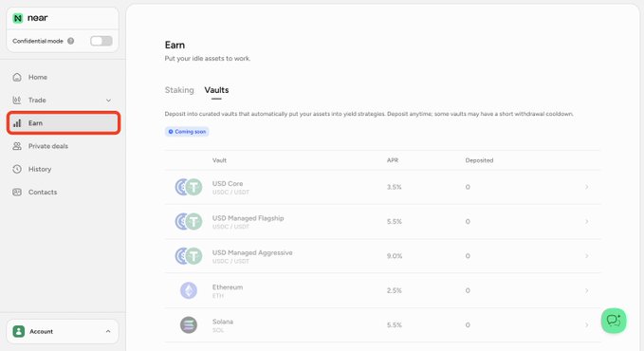
Task: Open the Confidential mode help tooltip icon
Action: 70,41
